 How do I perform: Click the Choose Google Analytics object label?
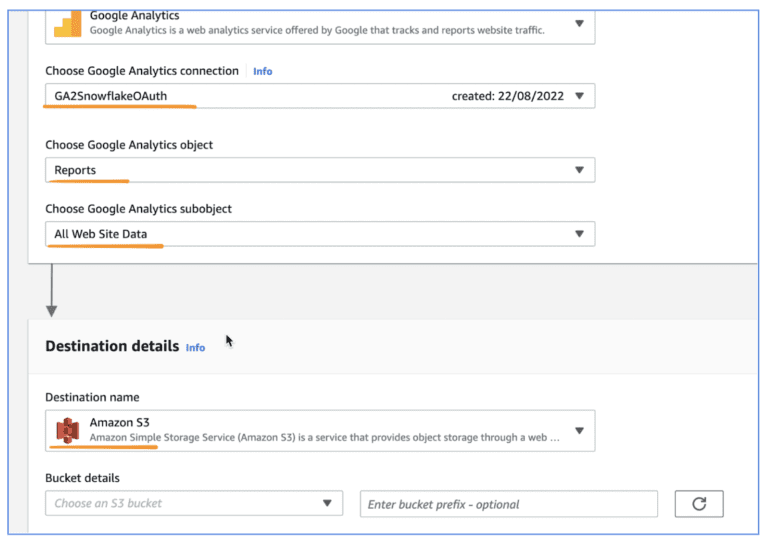(x=129, y=145)
